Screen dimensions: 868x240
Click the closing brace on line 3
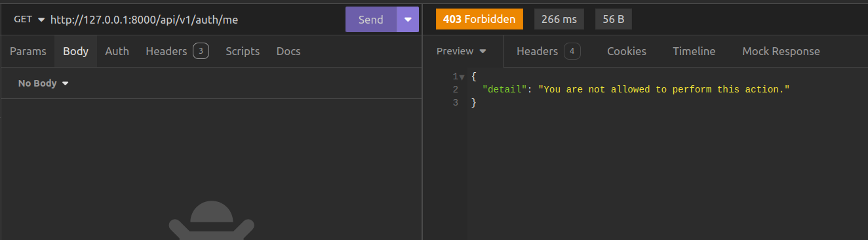(x=474, y=102)
